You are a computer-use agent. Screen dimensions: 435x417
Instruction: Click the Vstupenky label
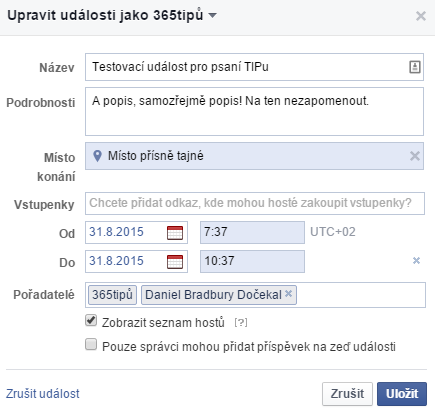tap(44, 204)
